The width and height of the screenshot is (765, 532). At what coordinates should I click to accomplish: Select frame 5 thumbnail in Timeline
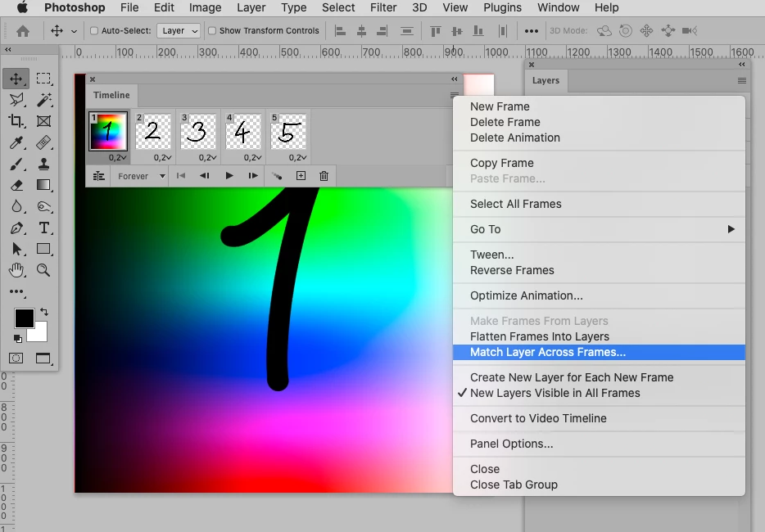click(288, 132)
